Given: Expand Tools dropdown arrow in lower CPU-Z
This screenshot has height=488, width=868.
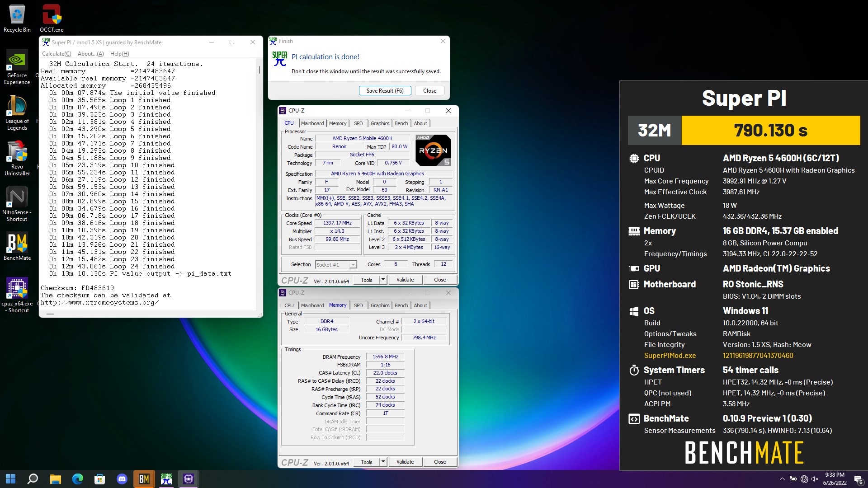Looking at the screenshot, I should (x=383, y=462).
